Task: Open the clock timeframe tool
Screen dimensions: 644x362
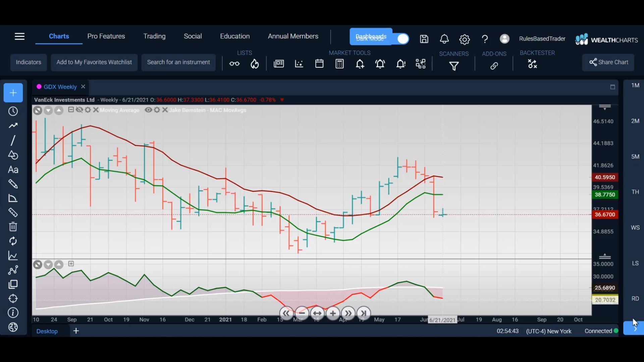Action: pyautogui.click(x=13, y=111)
